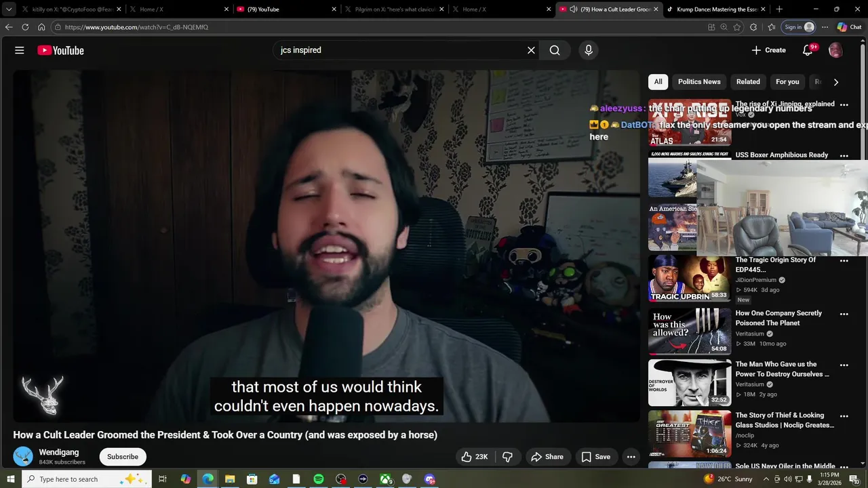Open Spotify from the taskbar

319,479
